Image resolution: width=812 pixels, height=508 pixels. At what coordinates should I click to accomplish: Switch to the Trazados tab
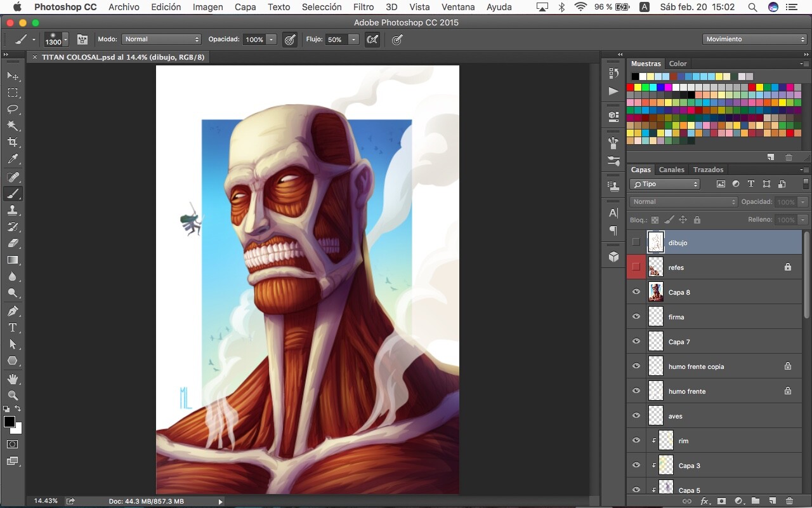point(708,170)
